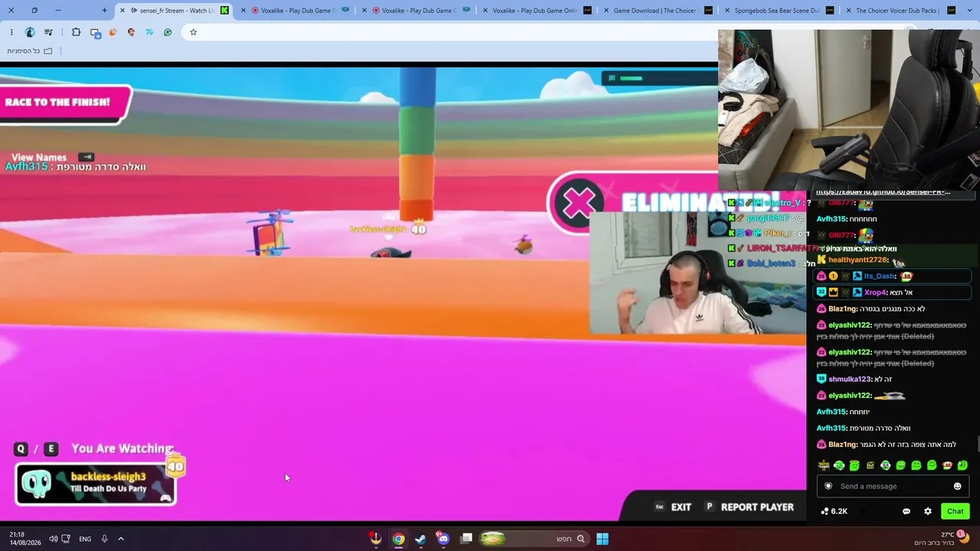
Task: Open the Extensions puzzle piece menu
Action: pos(76,32)
